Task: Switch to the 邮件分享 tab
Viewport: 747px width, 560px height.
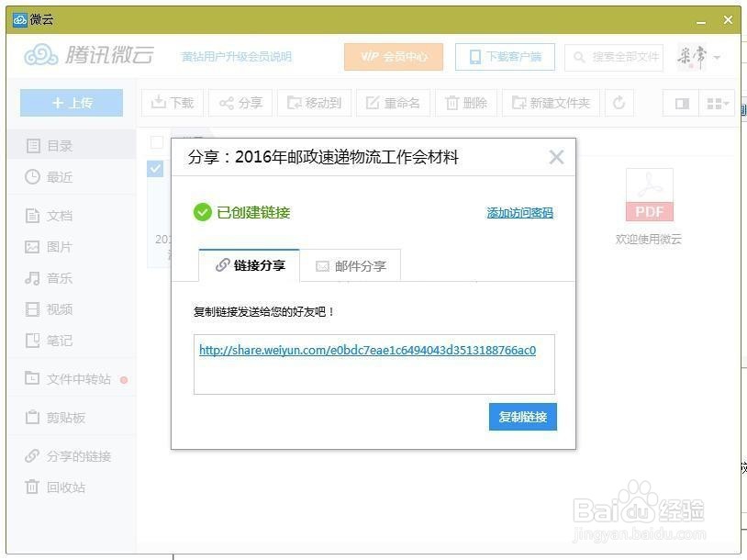Action: click(351, 265)
